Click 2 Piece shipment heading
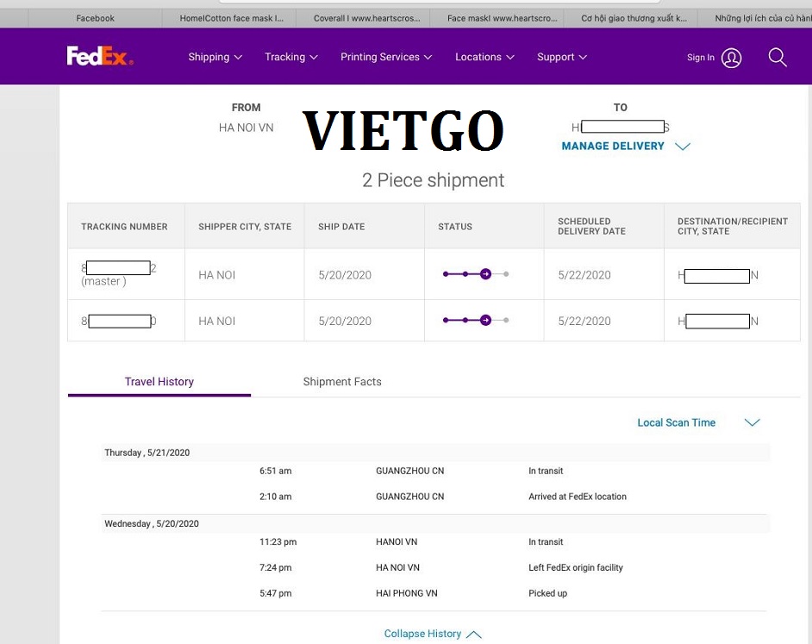Image resolution: width=812 pixels, height=644 pixels. [x=433, y=180]
